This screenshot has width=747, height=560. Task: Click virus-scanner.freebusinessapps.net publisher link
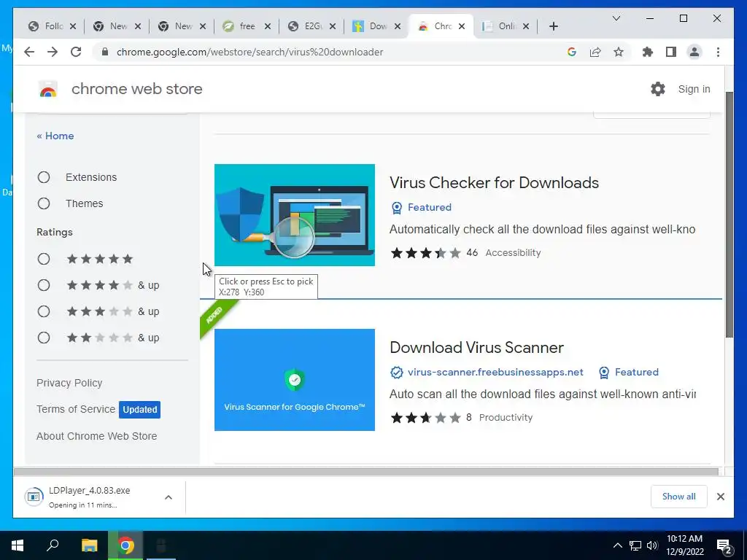tap(495, 372)
